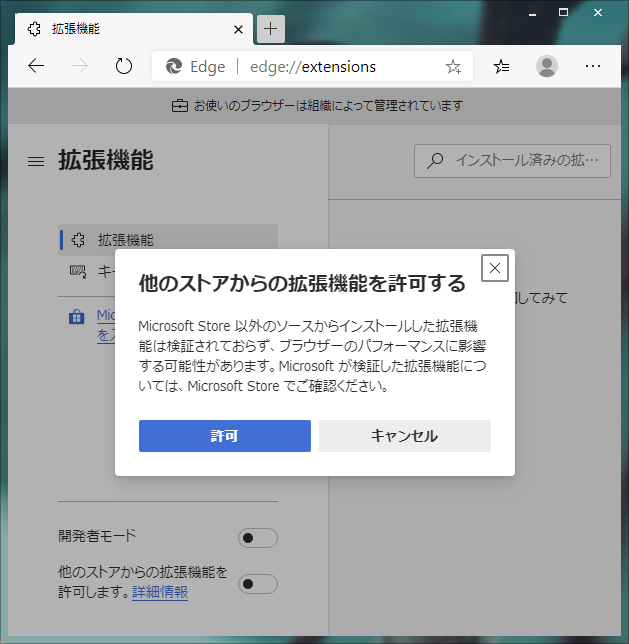Open a new tab with plus button

pyautogui.click(x=271, y=29)
